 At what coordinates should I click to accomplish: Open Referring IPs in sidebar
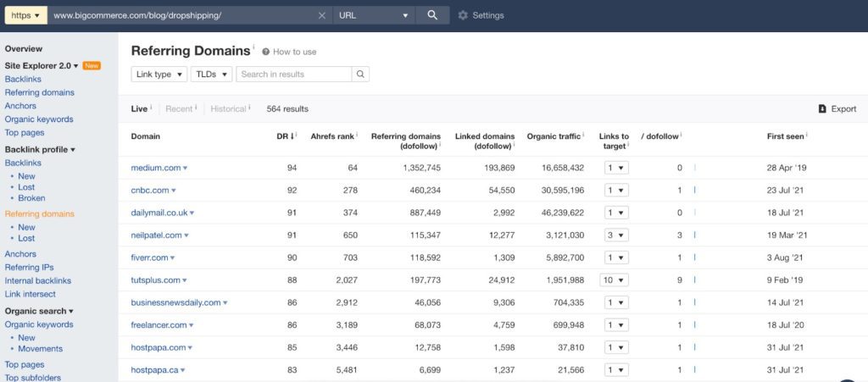30,267
